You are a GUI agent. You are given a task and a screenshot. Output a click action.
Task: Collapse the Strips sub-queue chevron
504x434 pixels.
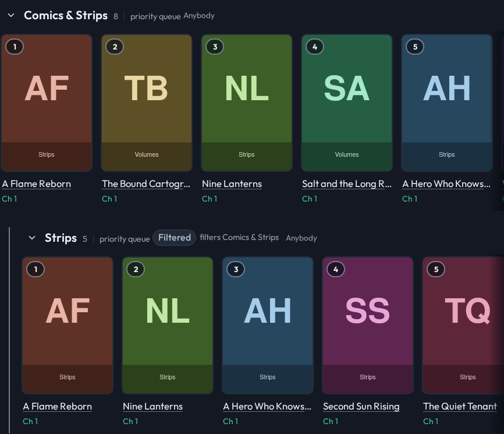[x=32, y=238]
